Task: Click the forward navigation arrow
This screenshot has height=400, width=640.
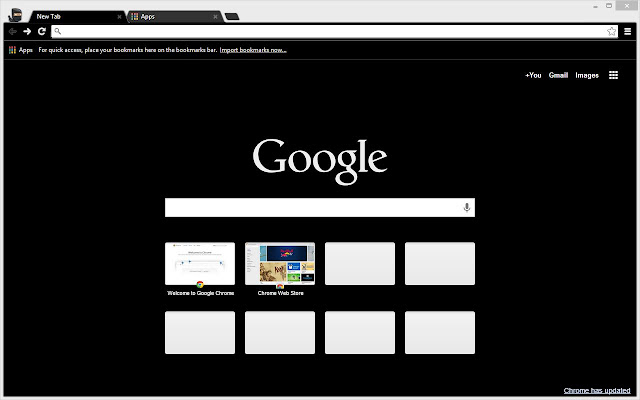Action: (27, 31)
